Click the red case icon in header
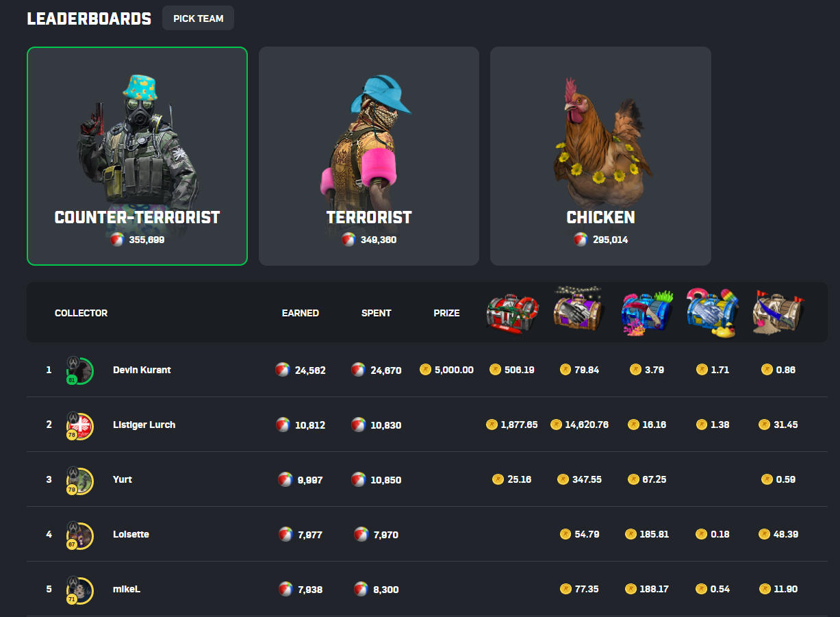Viewport: 840px width, 617px height. 513,314
